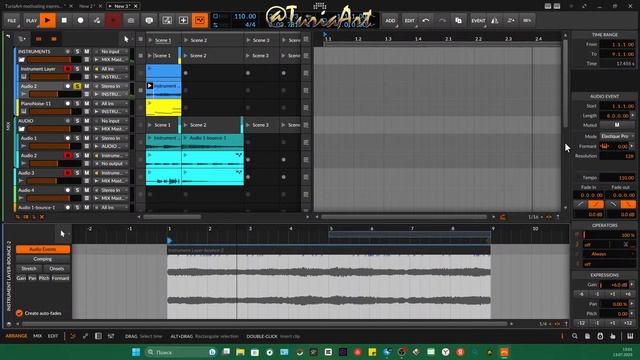Viewport: 640px width, 360px height.
Task: Open the EVENT menu
Action: 478,20
